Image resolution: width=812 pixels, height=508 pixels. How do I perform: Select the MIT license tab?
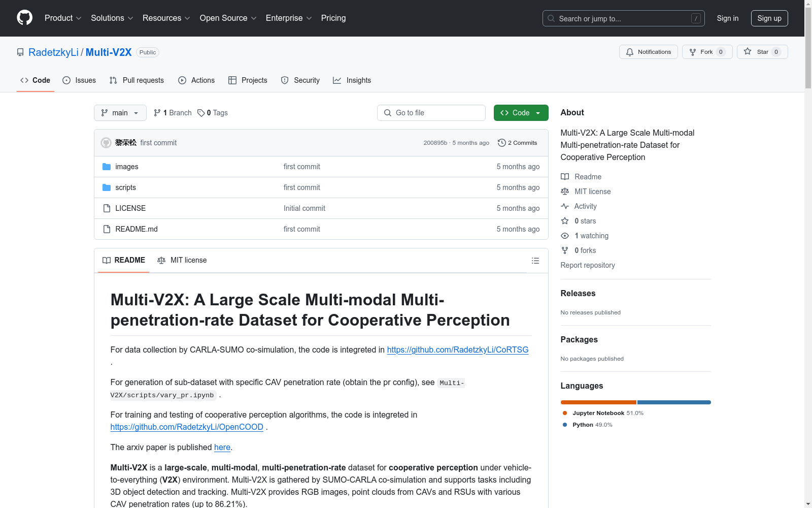182,260
